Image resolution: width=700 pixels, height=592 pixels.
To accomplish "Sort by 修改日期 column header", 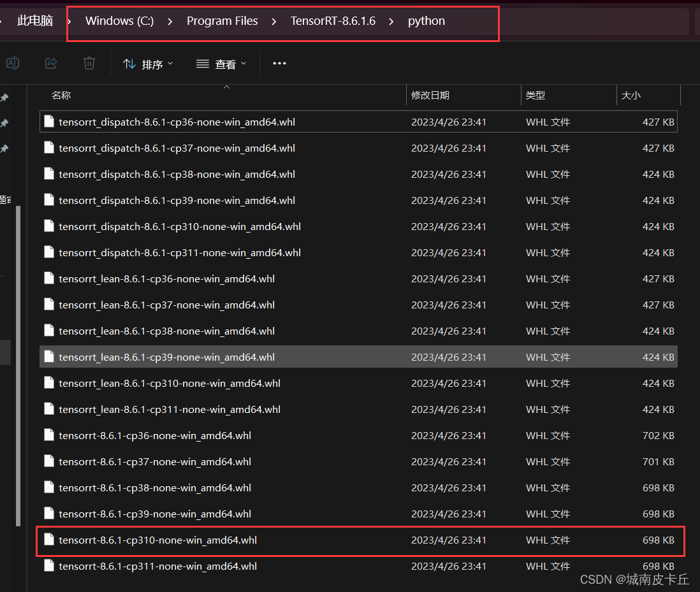I will click(x=430, y=96).
